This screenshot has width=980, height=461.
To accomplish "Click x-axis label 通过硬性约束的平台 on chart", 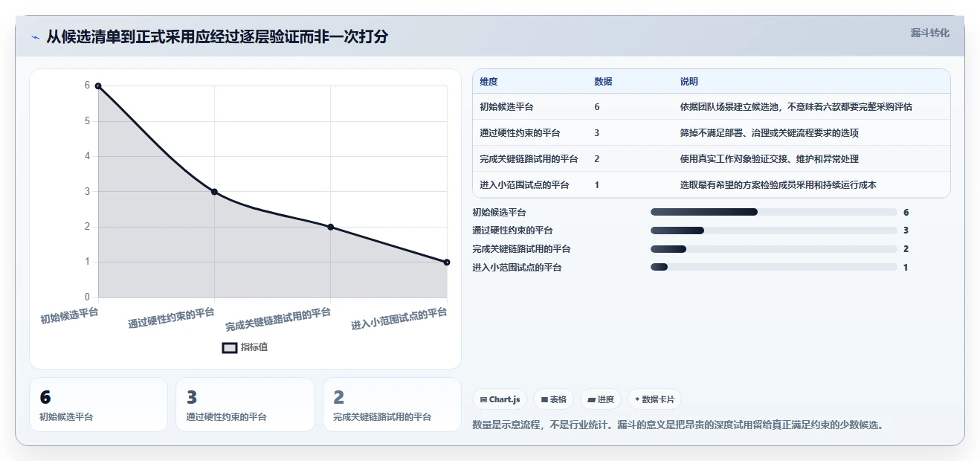I will point(172,317).
